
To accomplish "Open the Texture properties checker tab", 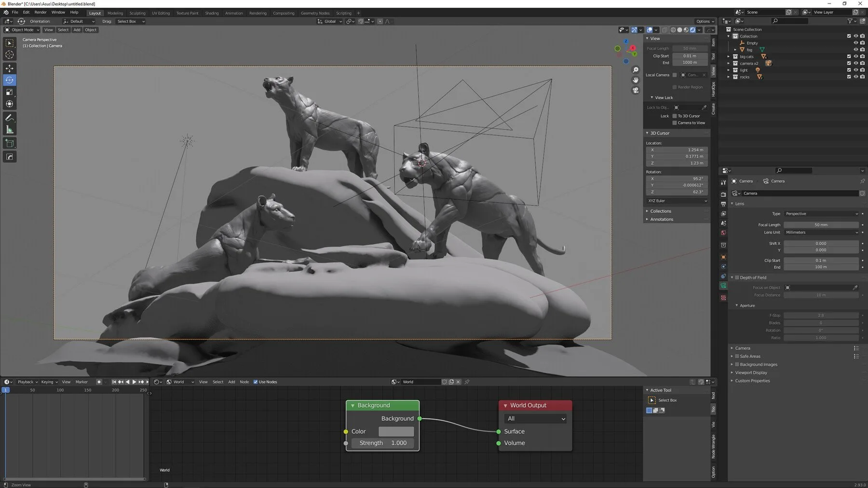I will click(x=723, y=298).
